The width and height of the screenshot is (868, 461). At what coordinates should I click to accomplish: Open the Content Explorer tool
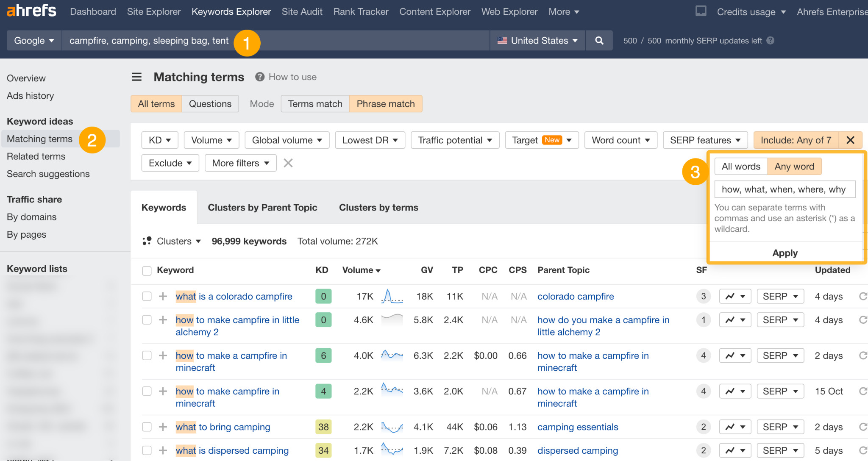(x=434, y=11)
